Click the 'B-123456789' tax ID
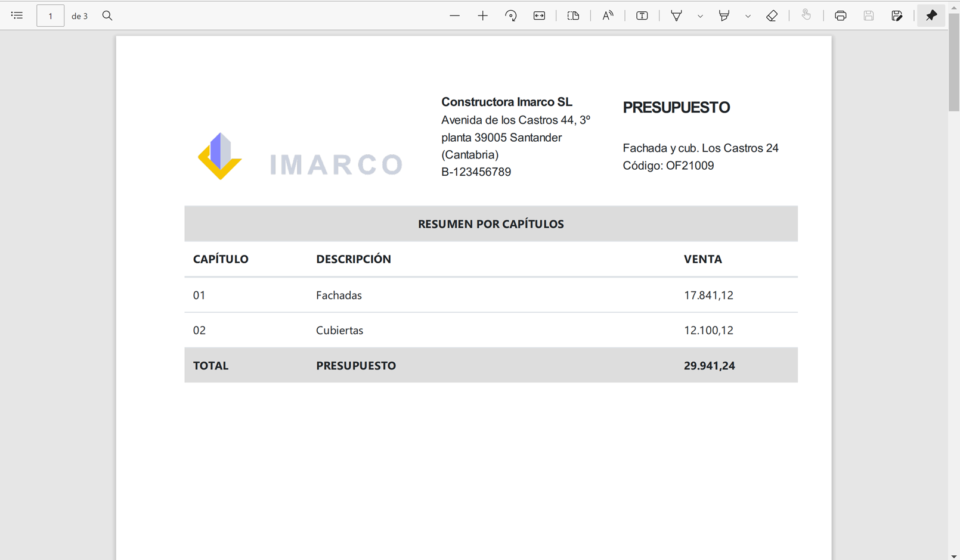960x560 pixels. click(x=476, y=172)
